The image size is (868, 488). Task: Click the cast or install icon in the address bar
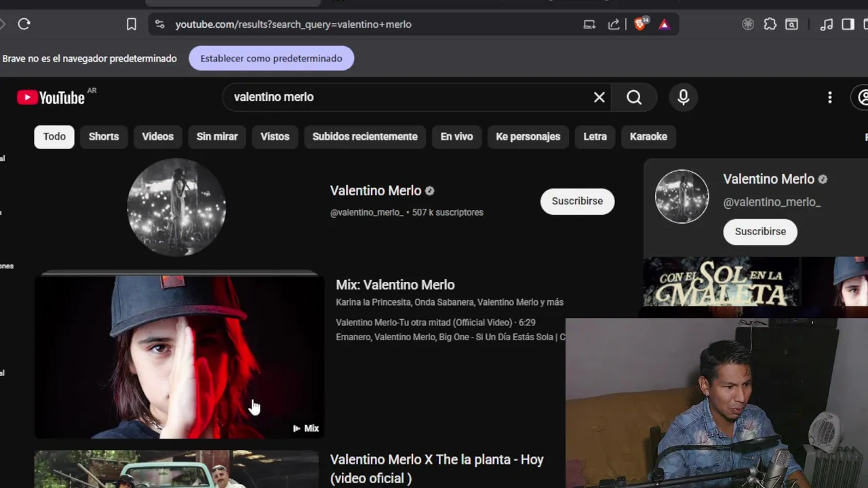(x=589, y=24)
